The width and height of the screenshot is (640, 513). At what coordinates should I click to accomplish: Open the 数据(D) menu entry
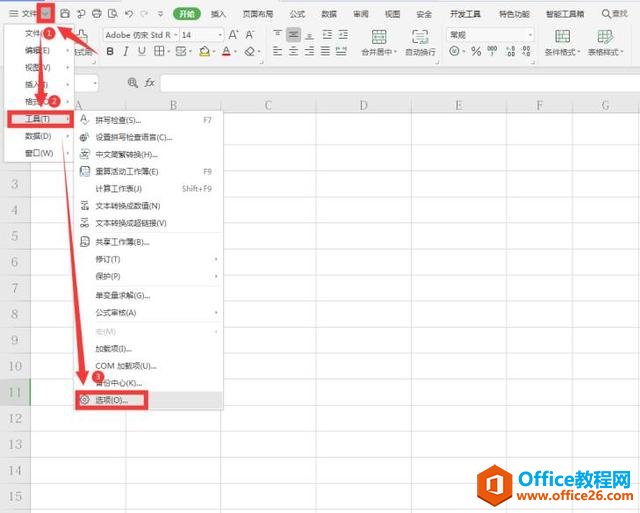click(39, 136)
